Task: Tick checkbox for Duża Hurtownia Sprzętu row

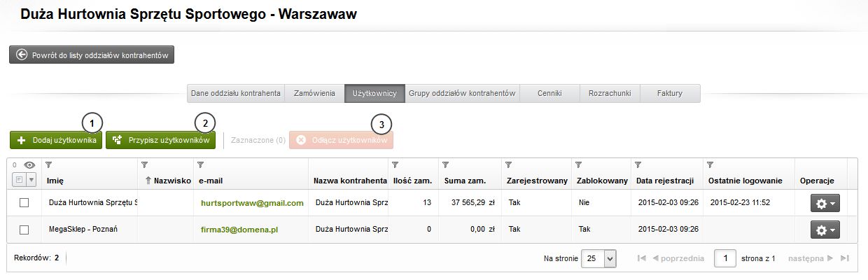Action: [x=24, y=203]
